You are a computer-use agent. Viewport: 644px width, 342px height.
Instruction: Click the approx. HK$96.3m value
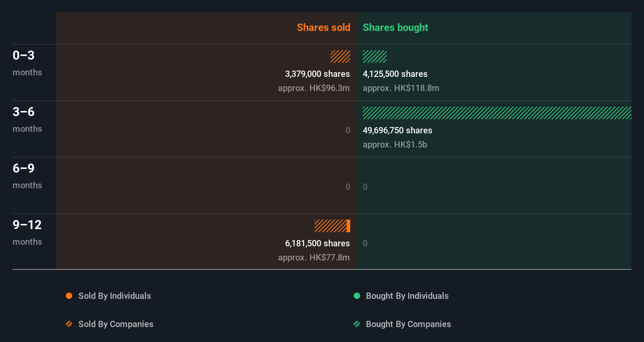pos(314,88)
